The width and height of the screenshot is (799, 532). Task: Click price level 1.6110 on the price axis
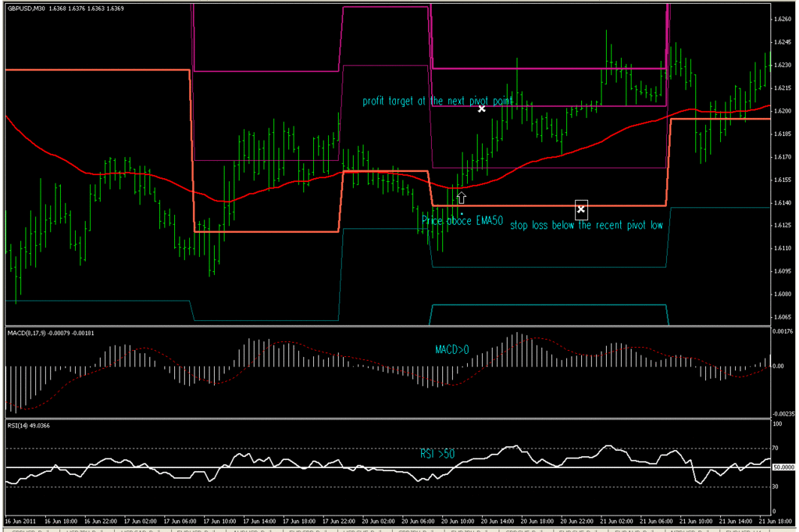click(782, 248)
